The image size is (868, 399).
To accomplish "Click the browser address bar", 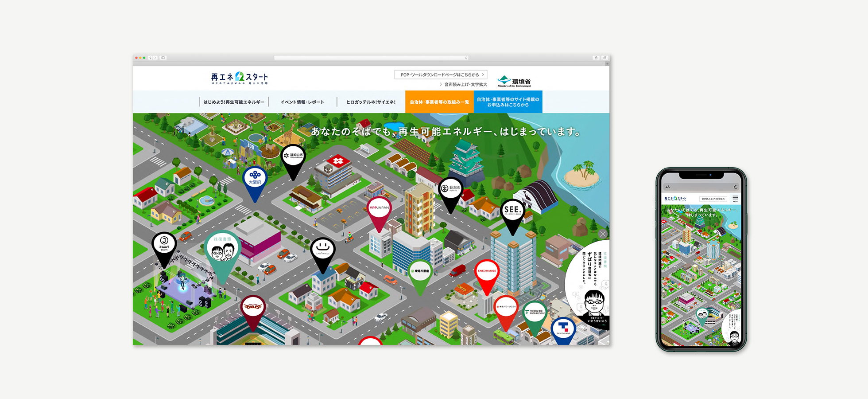I will (371, 58).
